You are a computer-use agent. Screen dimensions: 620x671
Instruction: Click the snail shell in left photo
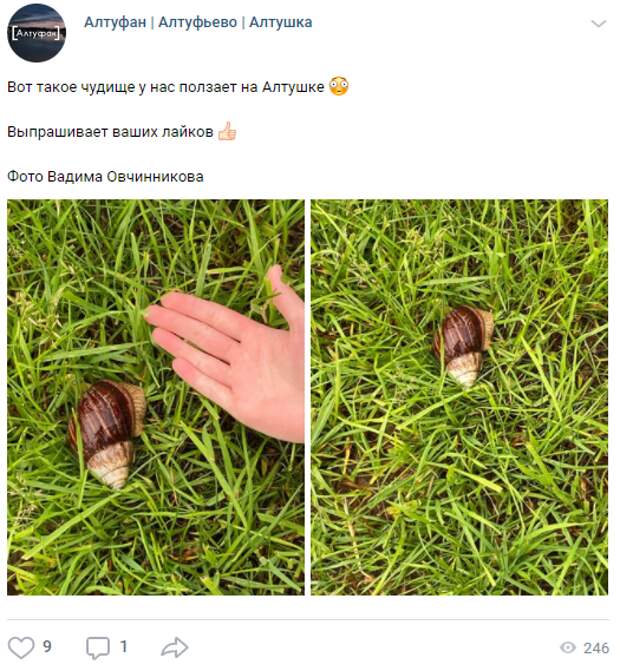tap(108, 433)
